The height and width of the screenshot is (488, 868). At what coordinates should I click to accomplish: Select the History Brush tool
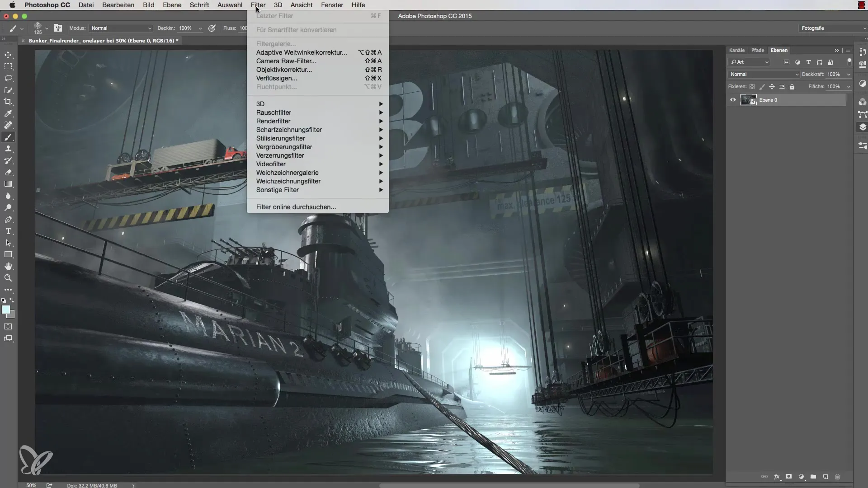pos(8,160)
